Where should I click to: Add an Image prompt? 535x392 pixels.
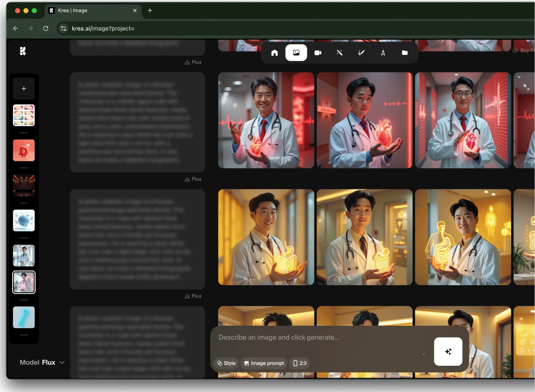click(264, 363)
